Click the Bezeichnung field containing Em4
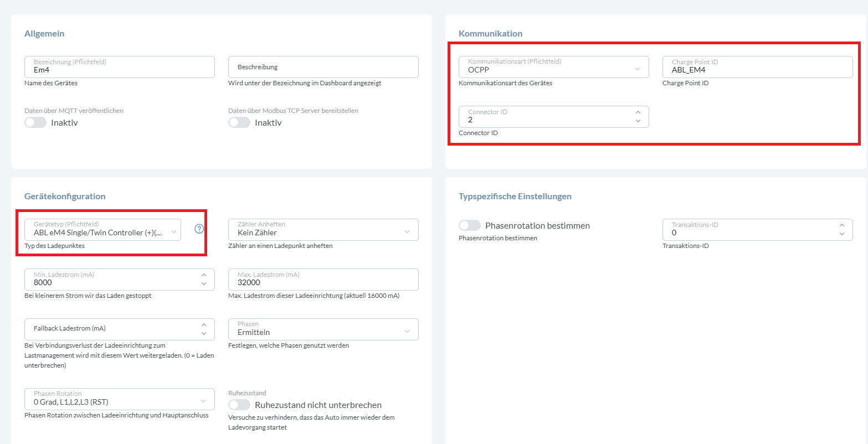 click(x=119, y=67)
